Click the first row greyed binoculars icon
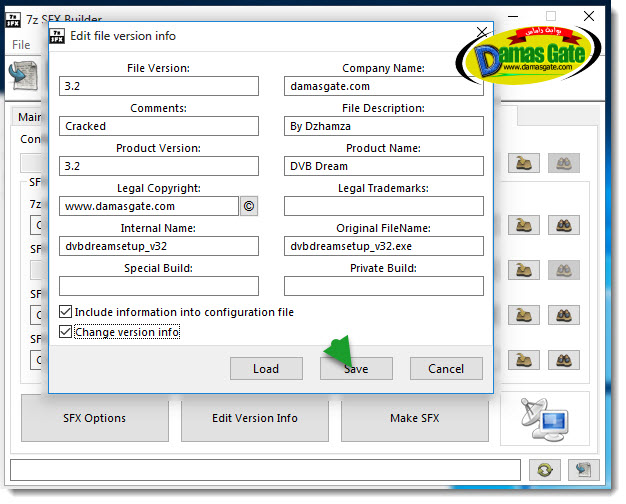This screenshot has width=626, height=504. (564, 163)
